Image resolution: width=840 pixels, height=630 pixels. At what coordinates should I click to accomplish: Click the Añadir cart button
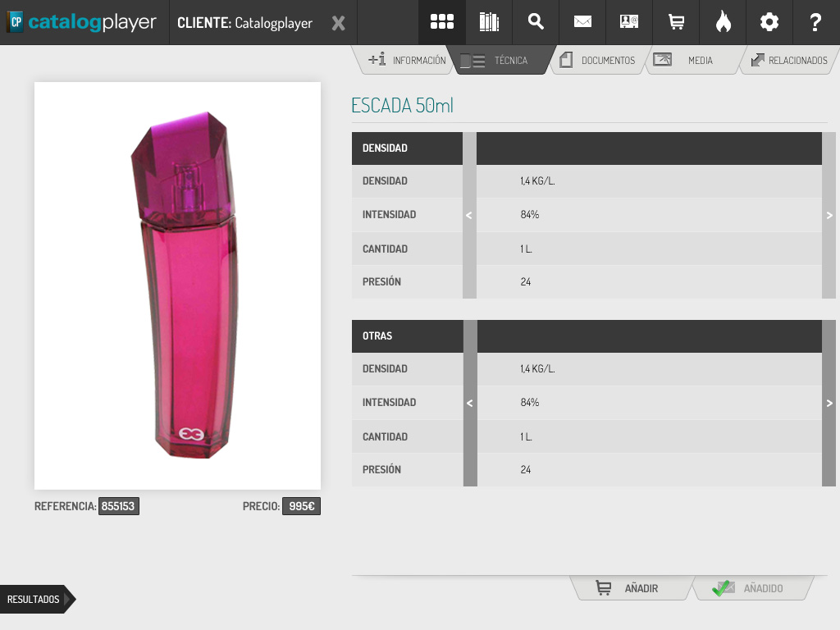click(x=632, y=588)
